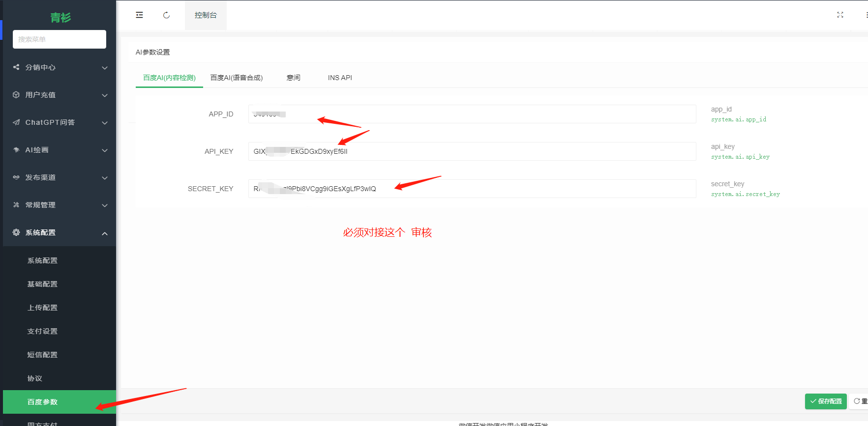
Task: Expand the 常规管理 menu chevron
Action: pyautogui.click(x=105, y=205)
